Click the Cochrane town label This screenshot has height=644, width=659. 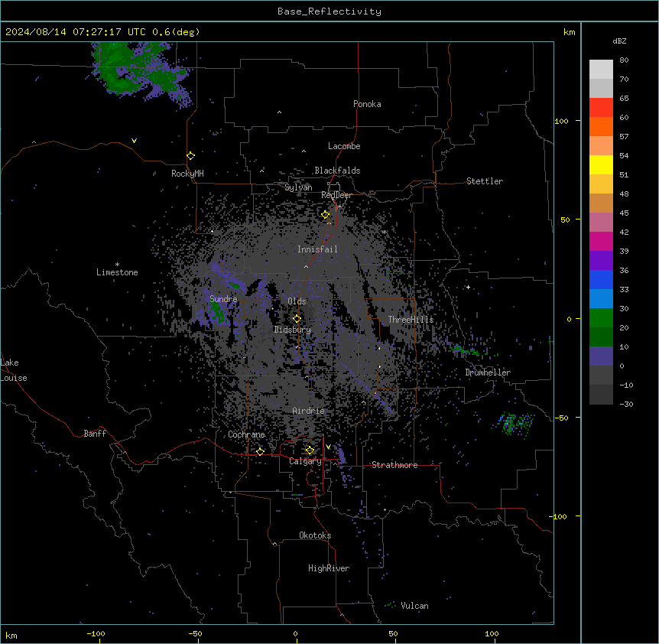[x=246, y=434]
